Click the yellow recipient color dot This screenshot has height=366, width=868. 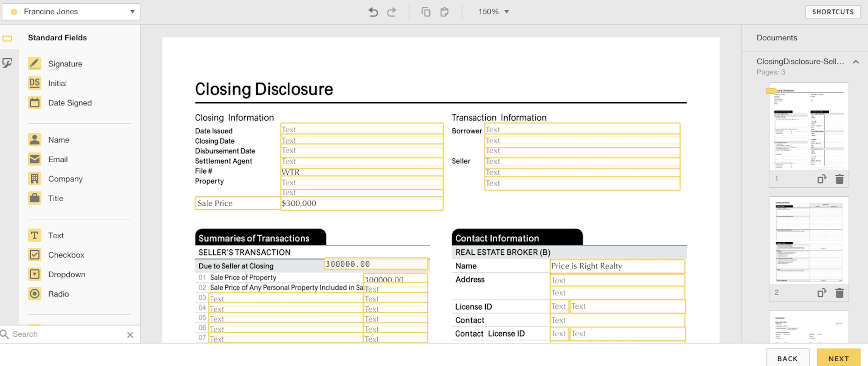coord(14,12)
